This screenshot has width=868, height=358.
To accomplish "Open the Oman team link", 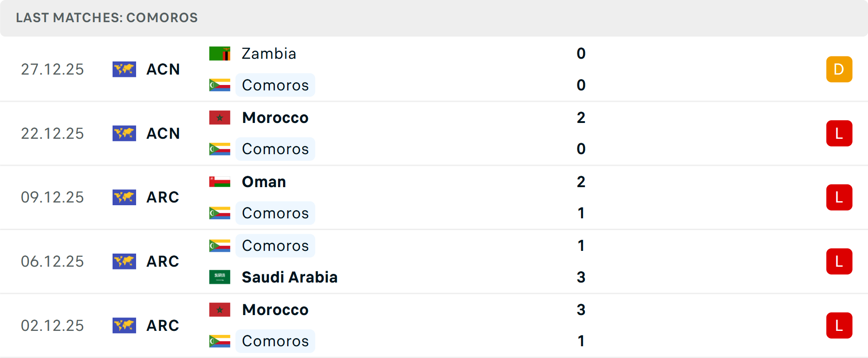I will (x=264, y=182).
